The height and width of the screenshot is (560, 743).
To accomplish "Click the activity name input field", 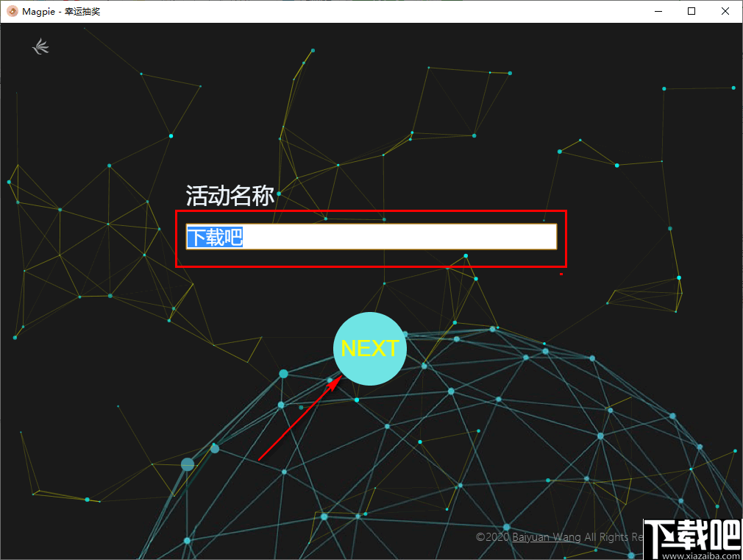I will [371, 237].
